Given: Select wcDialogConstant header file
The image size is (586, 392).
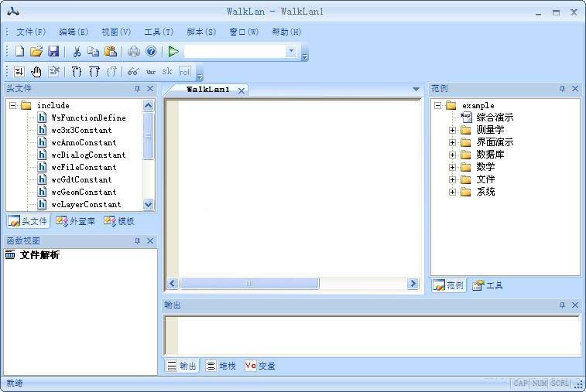Looking at the screenshot, I should [x=87, y=155].
